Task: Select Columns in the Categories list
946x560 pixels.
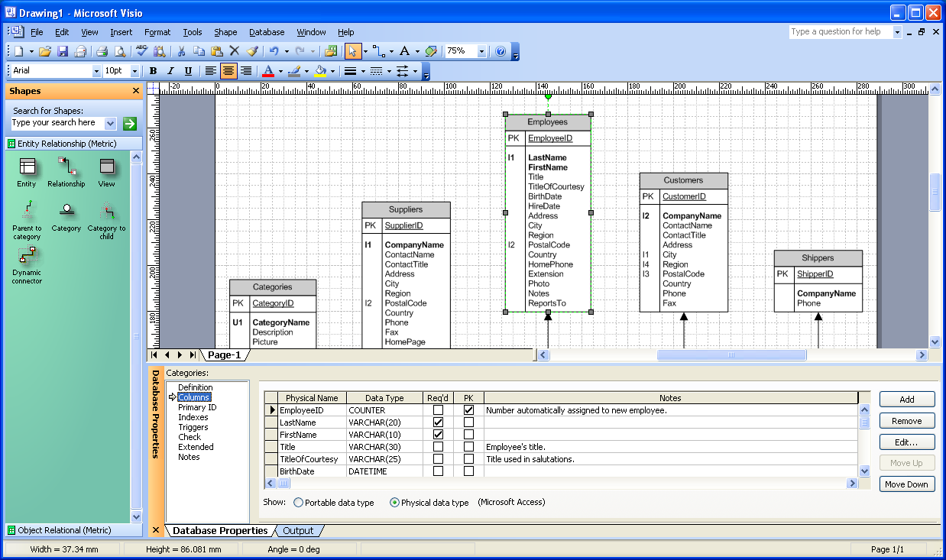Action: [x=193, y=397]
